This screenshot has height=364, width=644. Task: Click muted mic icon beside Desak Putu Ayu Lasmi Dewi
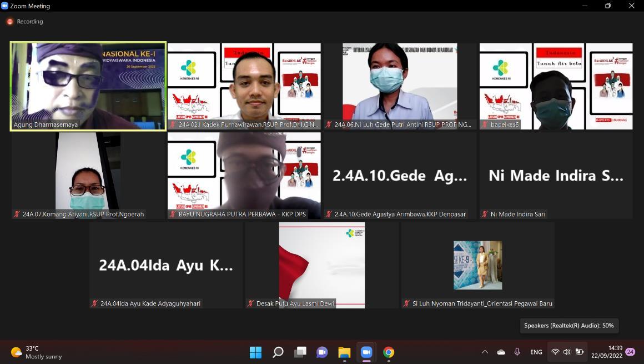tap(250, 303)
